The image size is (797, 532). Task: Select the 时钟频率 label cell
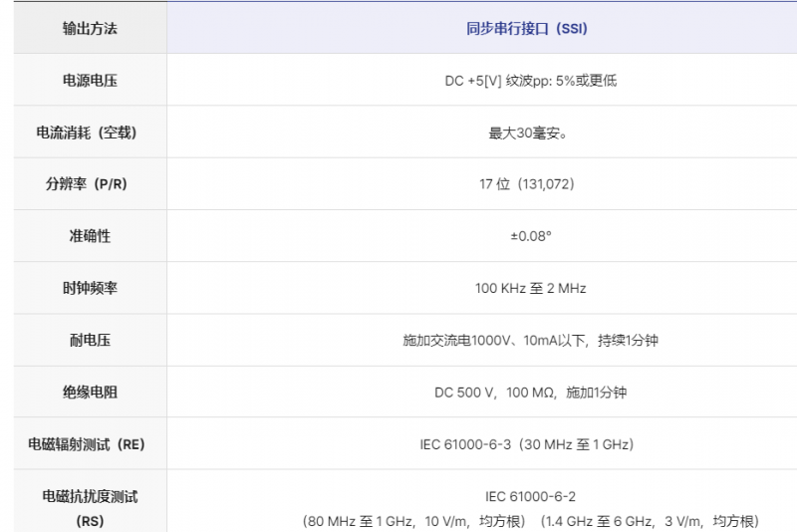90,288
